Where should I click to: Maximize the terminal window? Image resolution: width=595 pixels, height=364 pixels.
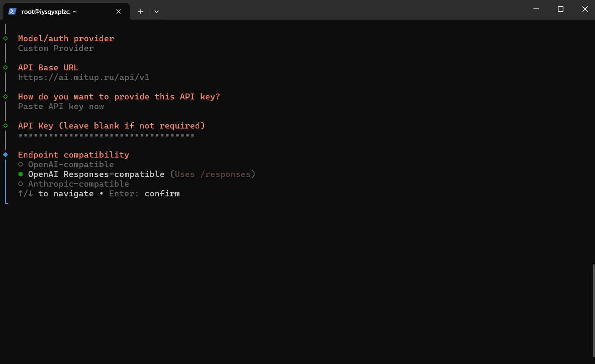560,9
